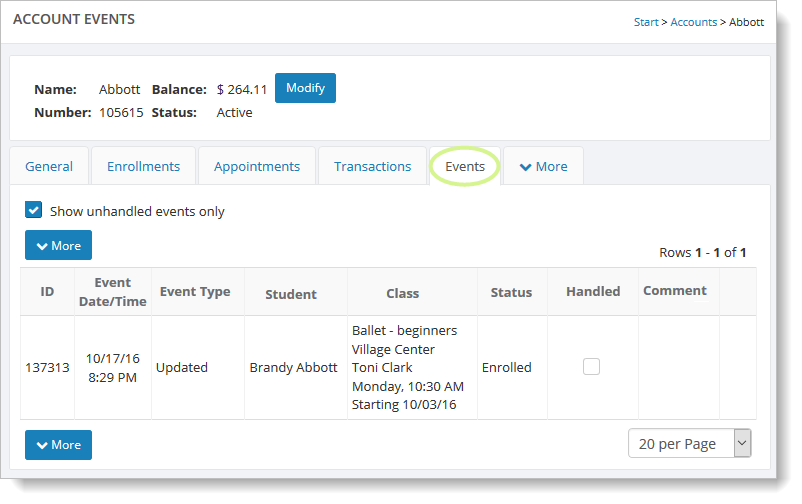The width and height of the screenshot is (802, 504).
Task: Open the 20 per Page dropdown
Action: click(x=689, y=443)
